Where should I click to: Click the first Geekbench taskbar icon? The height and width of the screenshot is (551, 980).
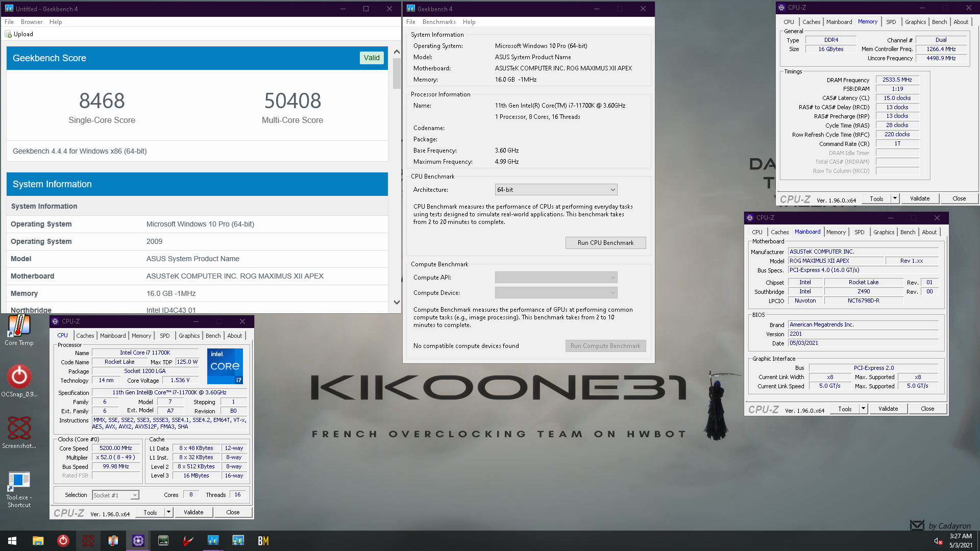[213, 541]
